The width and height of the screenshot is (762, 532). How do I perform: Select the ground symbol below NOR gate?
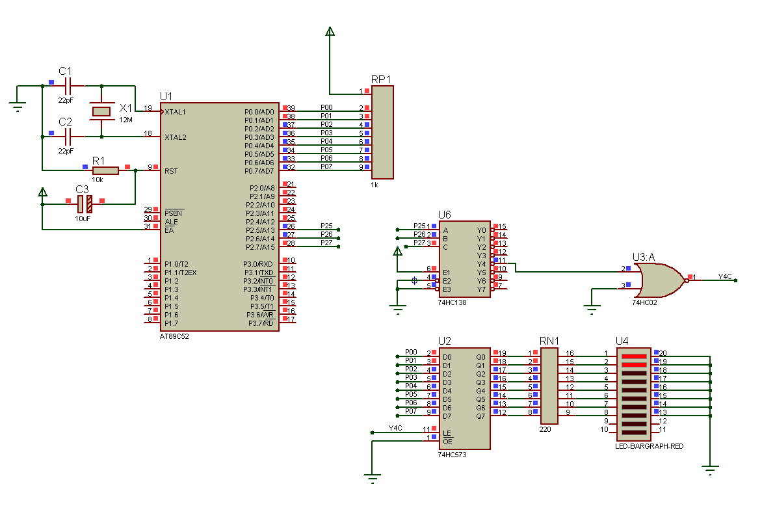(x=592, y=310)
